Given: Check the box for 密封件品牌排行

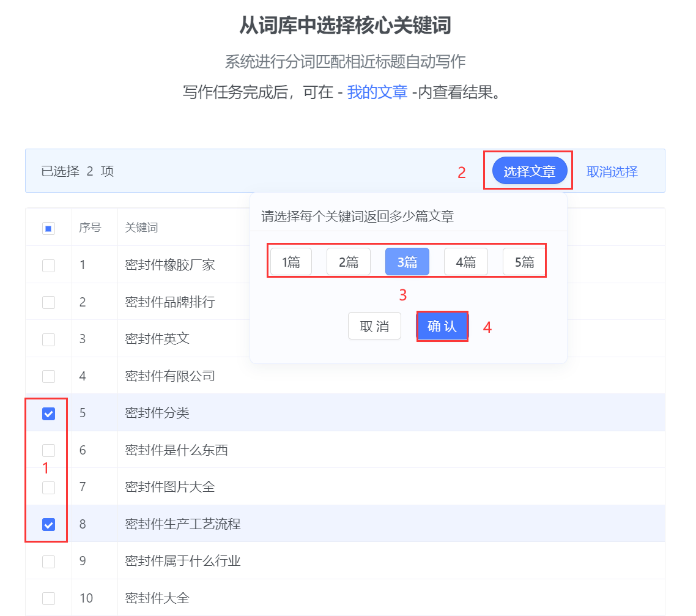Looking at the screenshot, I should point(48,302).
